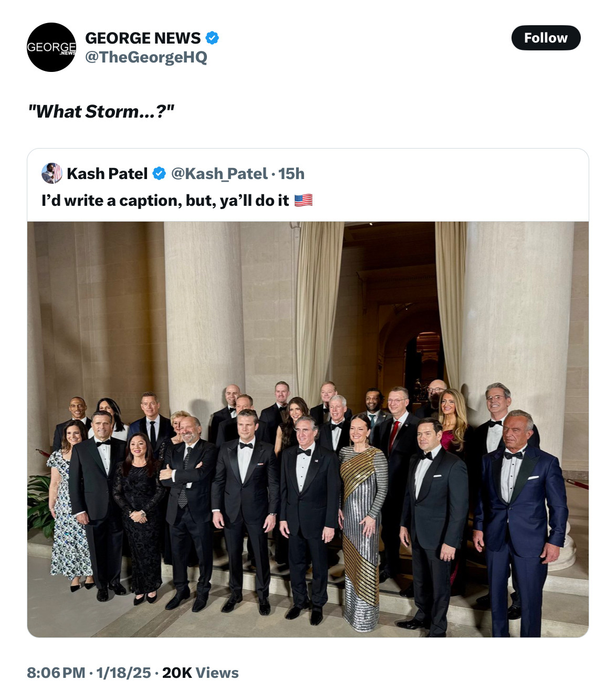Click the "I'd write a caption" quoted text

[x=165, y=201]
